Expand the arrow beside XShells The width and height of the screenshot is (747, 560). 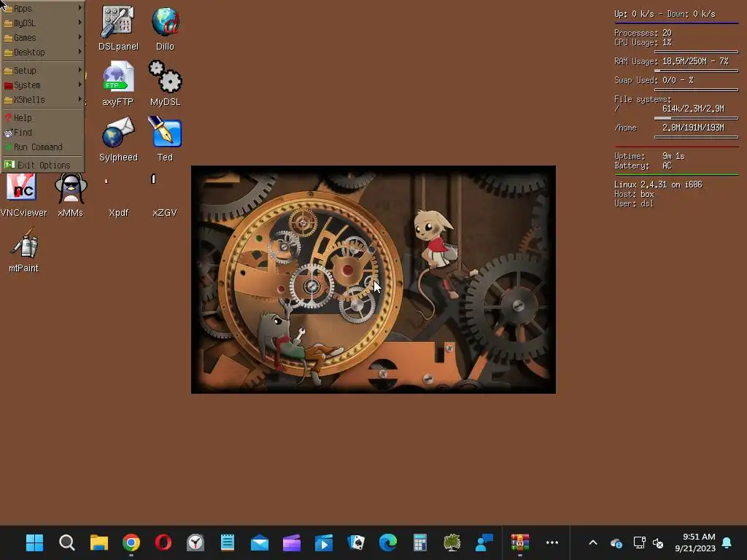(80, 99)
